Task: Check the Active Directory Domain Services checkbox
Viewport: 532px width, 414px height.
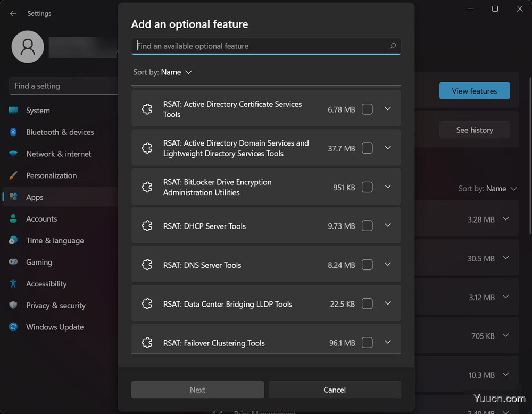Action: pyautogui.click(x=367, y=148)
